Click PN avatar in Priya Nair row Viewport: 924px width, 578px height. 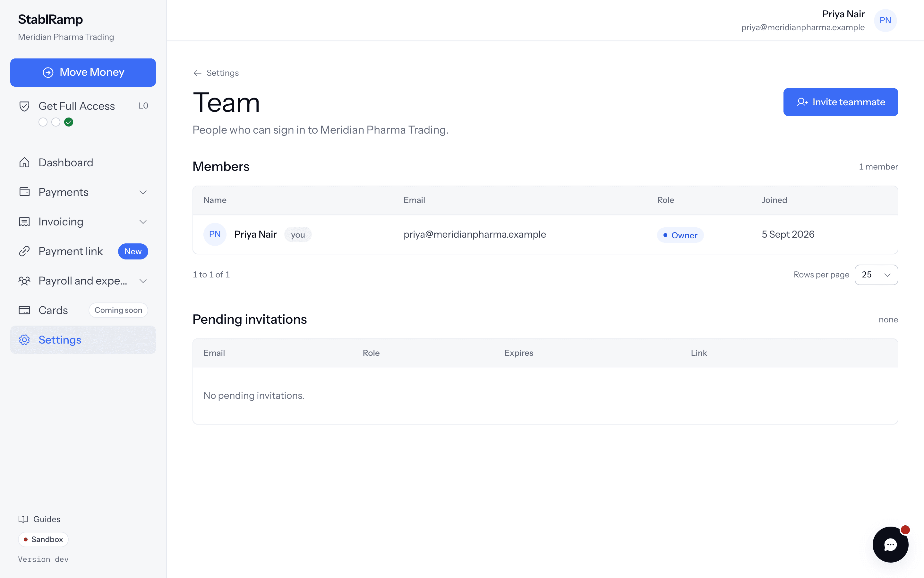[x=215, y=234]
